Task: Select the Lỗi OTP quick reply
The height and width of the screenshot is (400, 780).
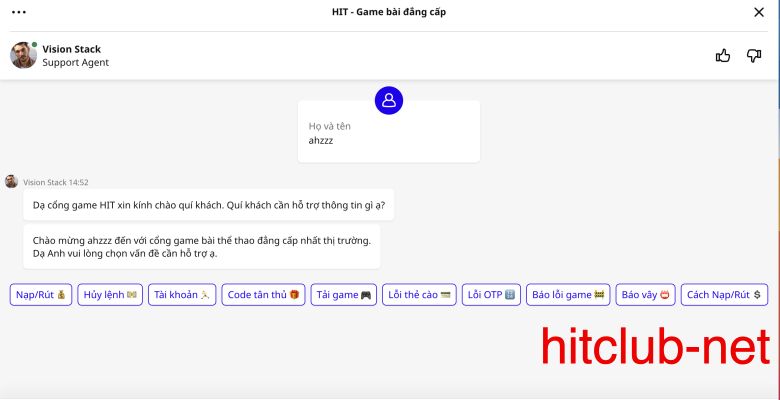Action: point(491,295)
